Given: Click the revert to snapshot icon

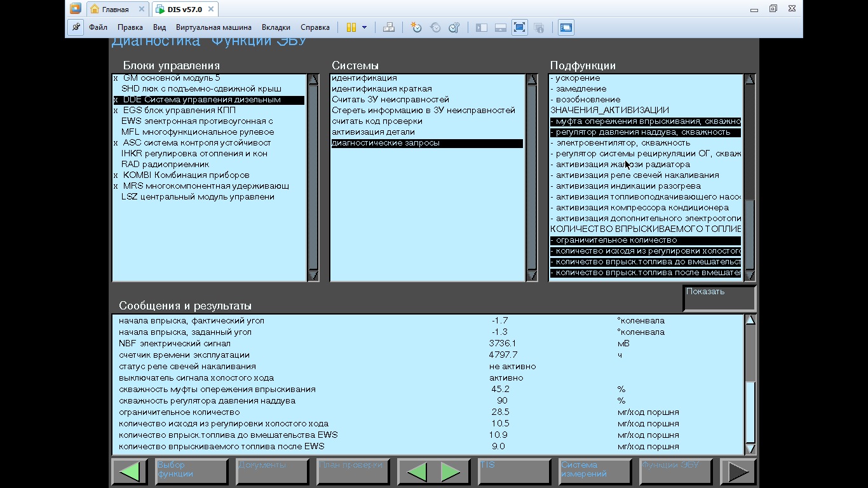Looking at the screenshot, I should [x=435, y=27].
